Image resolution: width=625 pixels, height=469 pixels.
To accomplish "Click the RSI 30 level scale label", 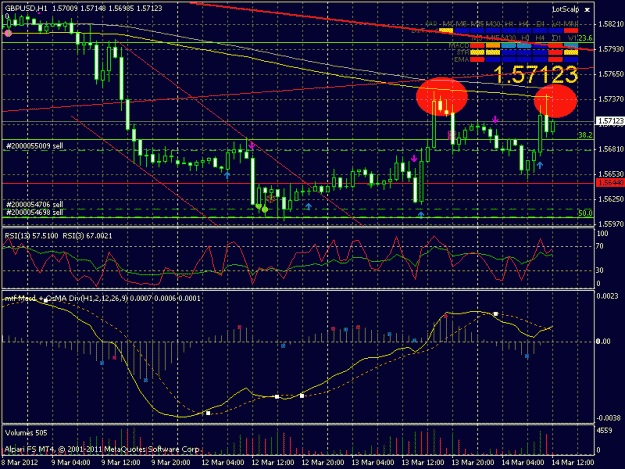I will pyautogui.click(x=601, y=270).
